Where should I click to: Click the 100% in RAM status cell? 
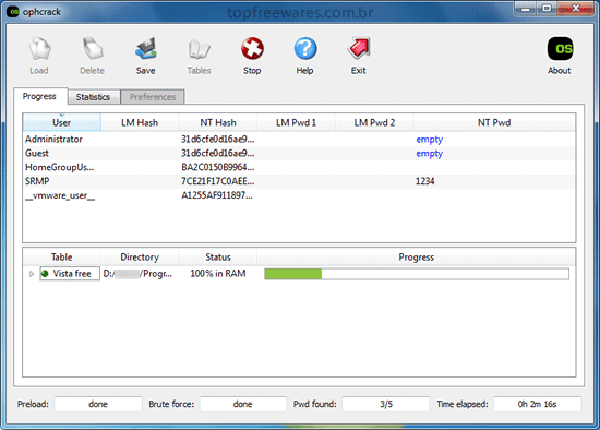click(x=218, y=274)
